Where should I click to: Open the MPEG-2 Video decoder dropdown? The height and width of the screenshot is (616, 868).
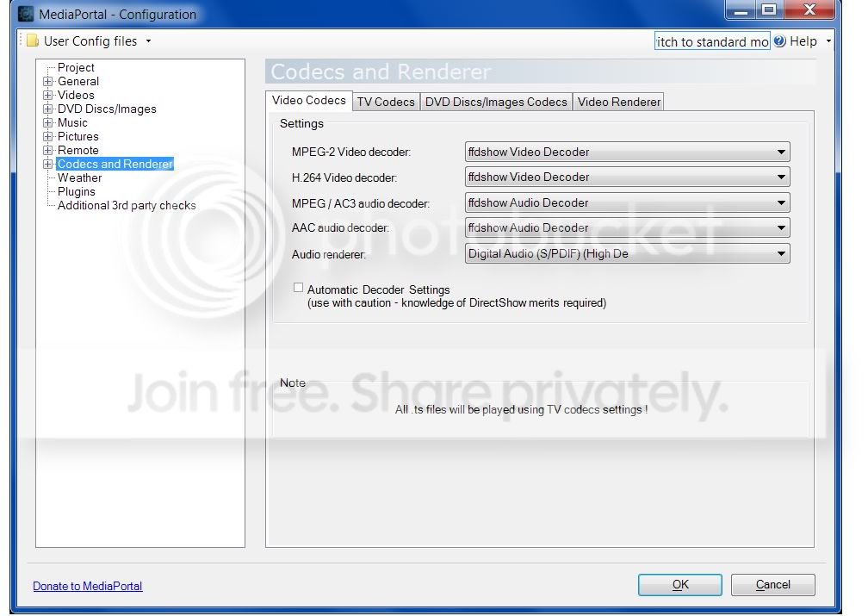(627, 152)
